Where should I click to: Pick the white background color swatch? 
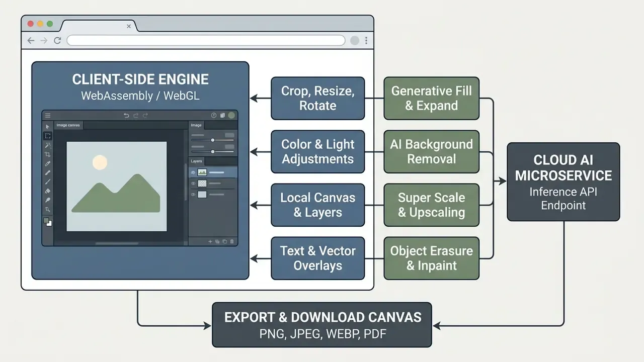click(x=49, y=224)
